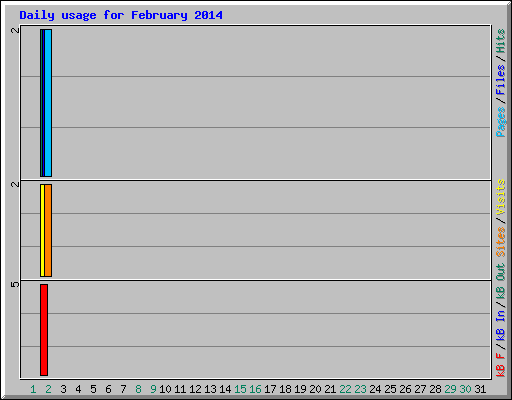Click day label 26 on the date axis
Image resolution: width=512 pixels, height=400 pixels.
pos(405,389)
